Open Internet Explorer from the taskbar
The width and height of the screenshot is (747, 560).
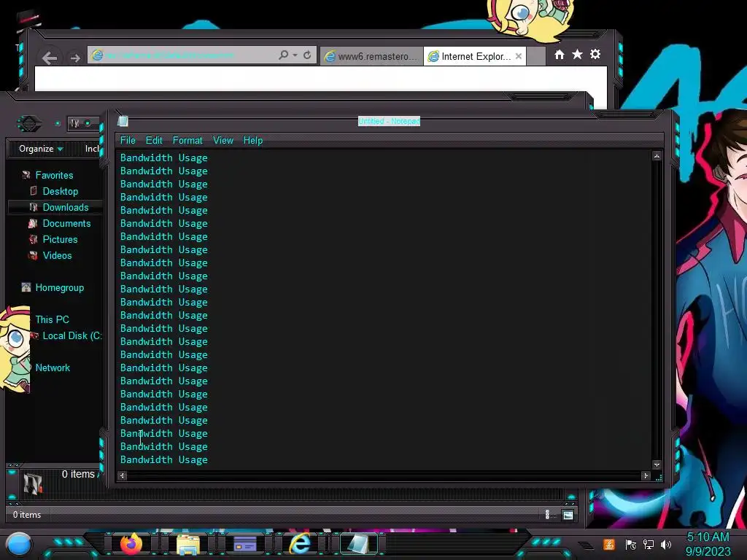pos(301,543)
